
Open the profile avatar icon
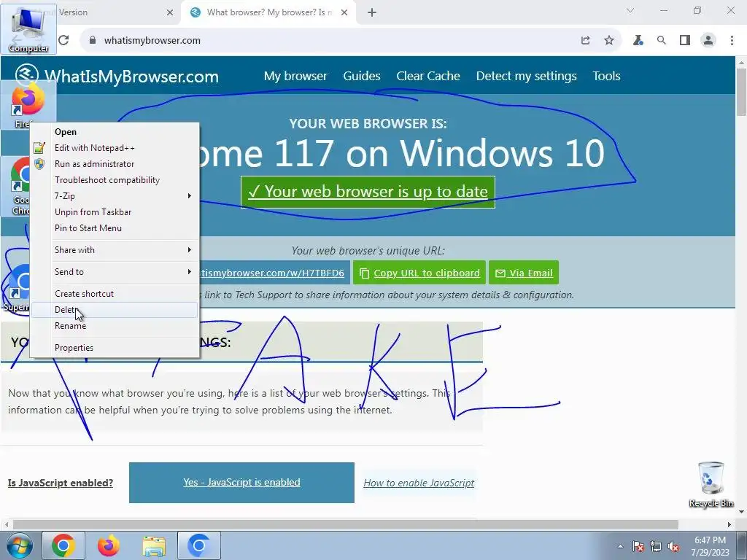tap(708, 41)
